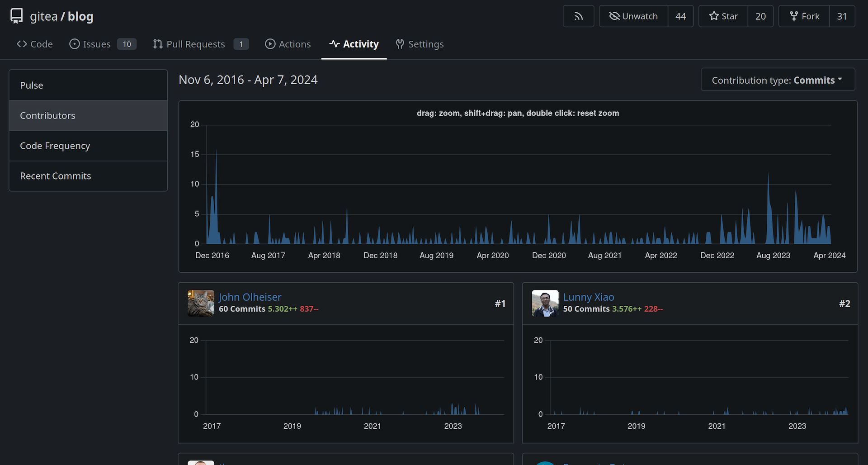Click the Actions play-circle icon
Viewport: 868px width, 465px height.
pyautogui.click(x=270, y=44)
